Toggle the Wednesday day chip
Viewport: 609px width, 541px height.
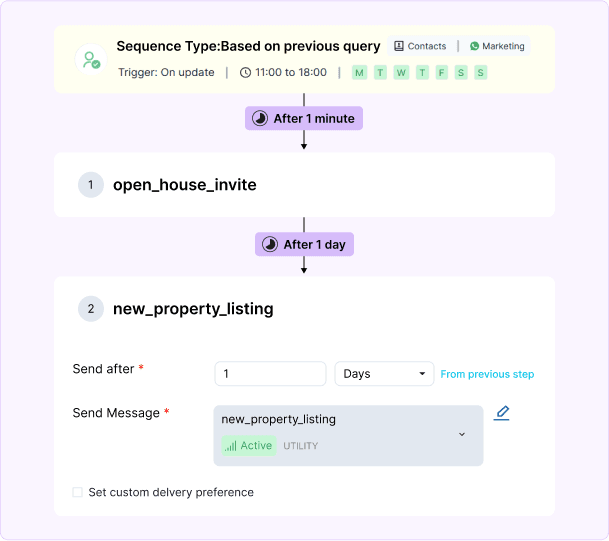pos(401,72)
